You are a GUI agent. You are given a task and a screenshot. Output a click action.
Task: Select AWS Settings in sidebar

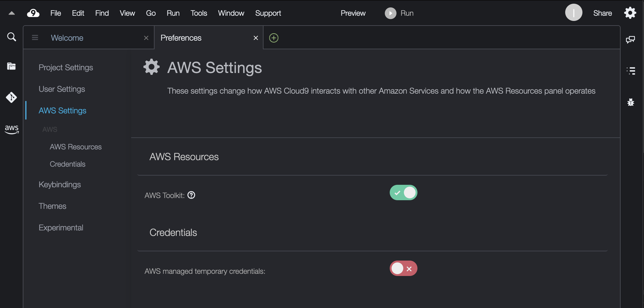pos(62,111)
